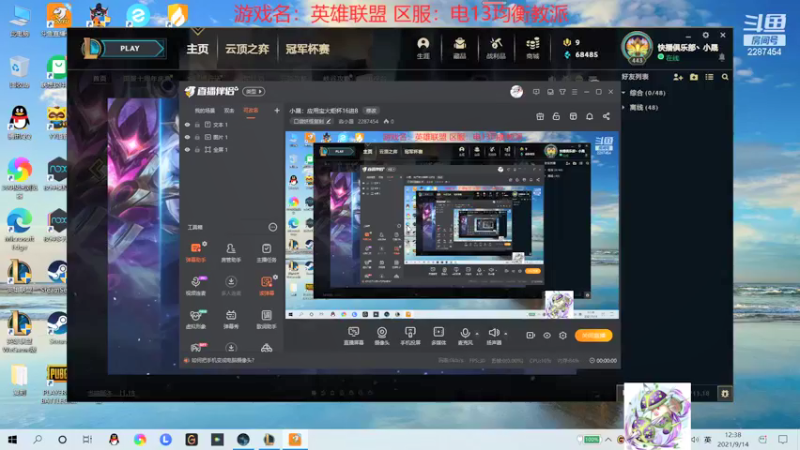Open the 商城 store icon

tap(533, 48)
